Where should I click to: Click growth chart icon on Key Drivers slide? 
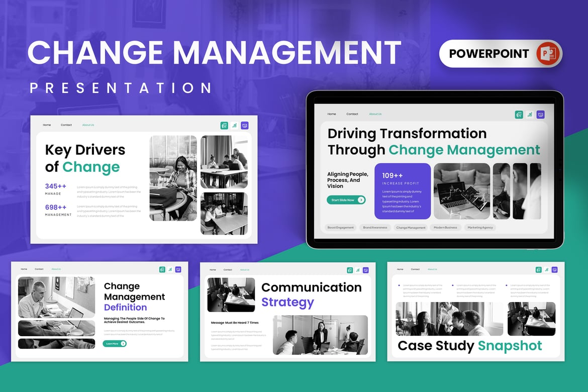click(234, 126)
